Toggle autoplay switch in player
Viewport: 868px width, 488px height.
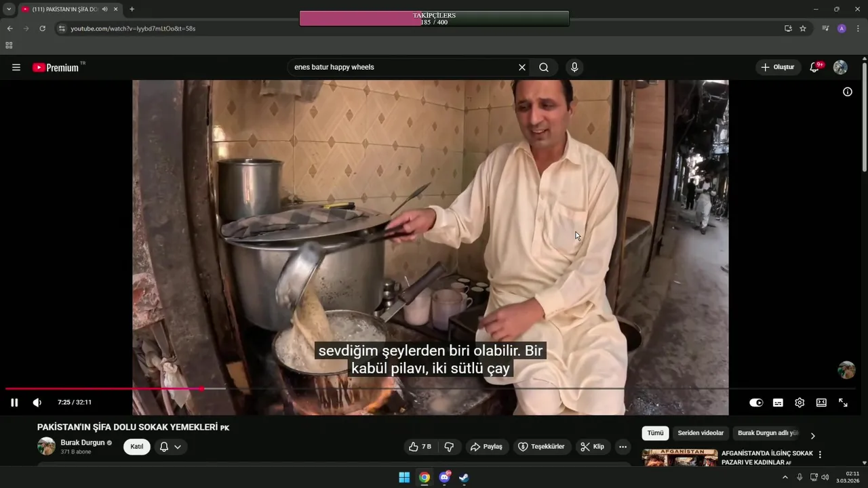tap(756, 403)
